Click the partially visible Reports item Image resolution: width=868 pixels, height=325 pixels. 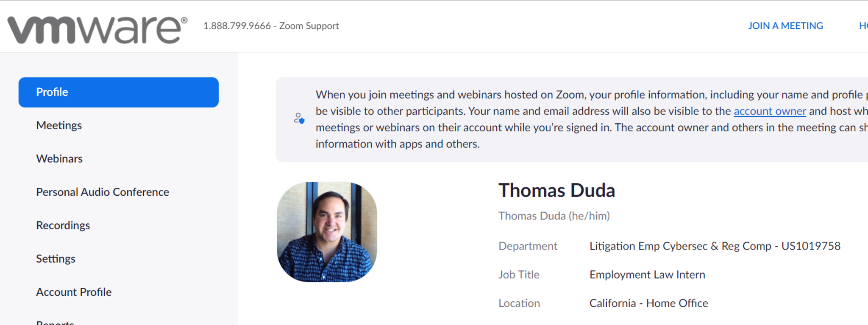click(x=55, y=322)
